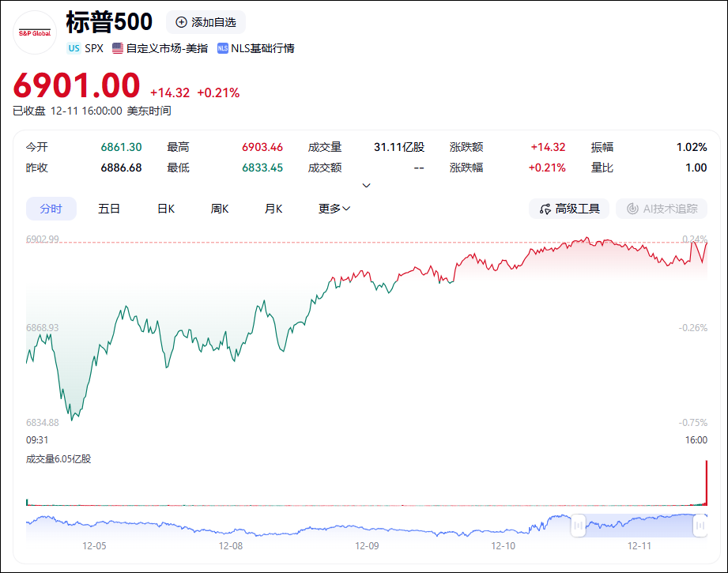Switch to the 五日 tab
Viewport: 728px width, 573px height.
pyautogui.click(x=109, y=209)
